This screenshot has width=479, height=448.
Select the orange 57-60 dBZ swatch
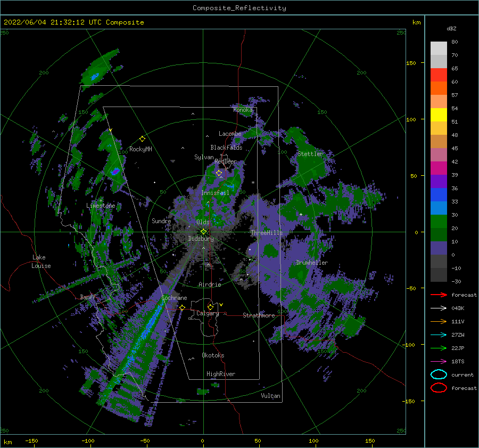(439, 88)
